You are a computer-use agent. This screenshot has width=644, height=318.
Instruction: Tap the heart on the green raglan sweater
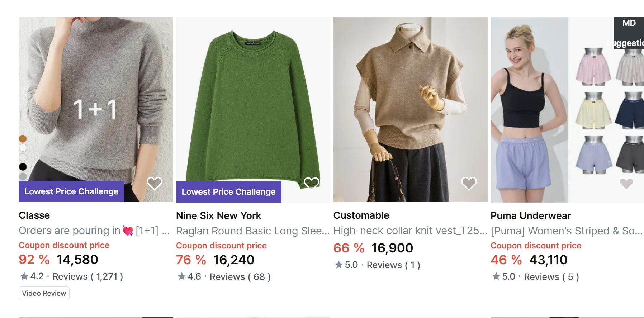pos(311,183)
